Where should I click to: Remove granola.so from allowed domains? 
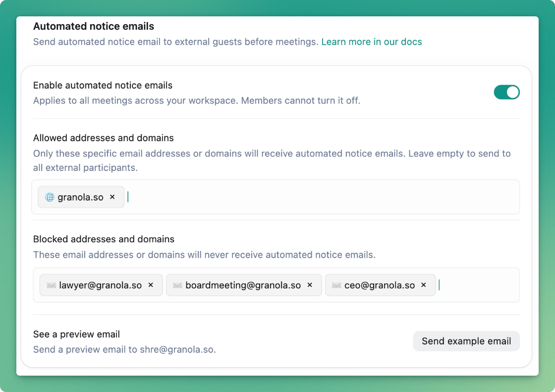pos(112,197)
